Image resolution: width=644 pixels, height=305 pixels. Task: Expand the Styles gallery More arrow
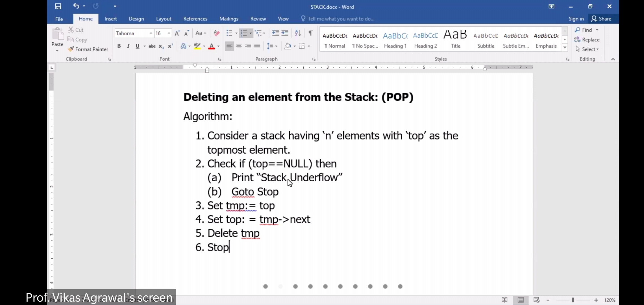tap(565, 48)
